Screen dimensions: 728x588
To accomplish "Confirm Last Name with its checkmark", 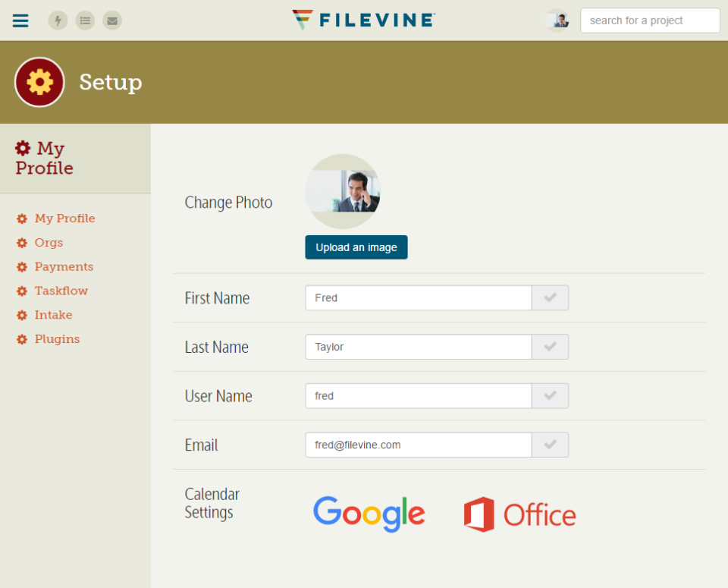I will coord(551,347).
